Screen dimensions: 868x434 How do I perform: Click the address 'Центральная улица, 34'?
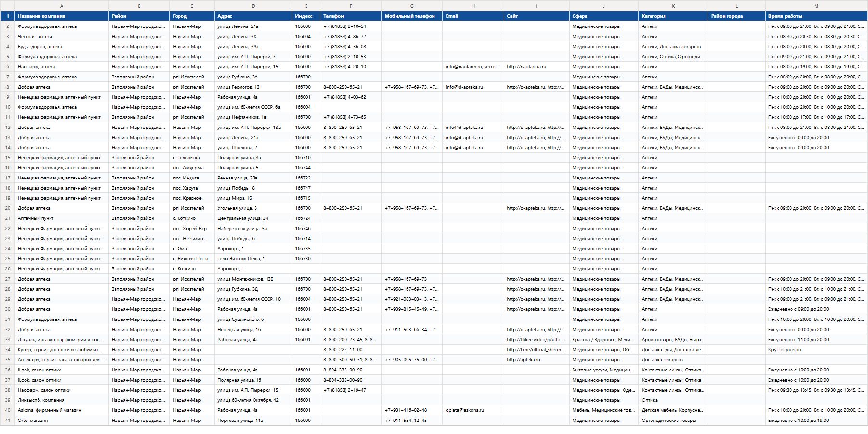[253, 218]
